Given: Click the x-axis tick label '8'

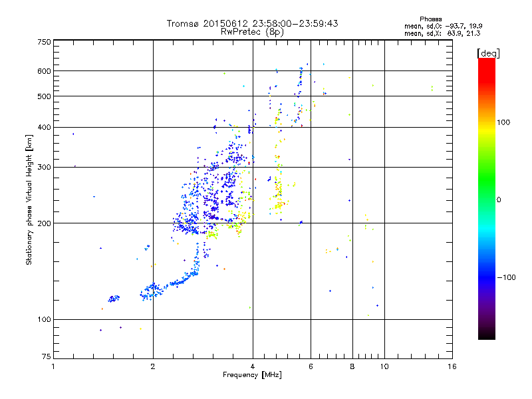Looking at the screenshot, I should click(352, 366).
